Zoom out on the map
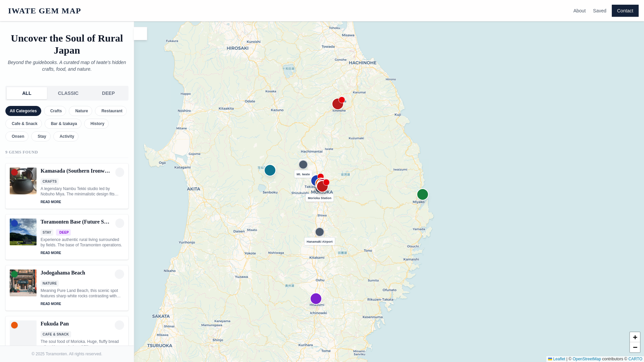 [x=635, y=347]
